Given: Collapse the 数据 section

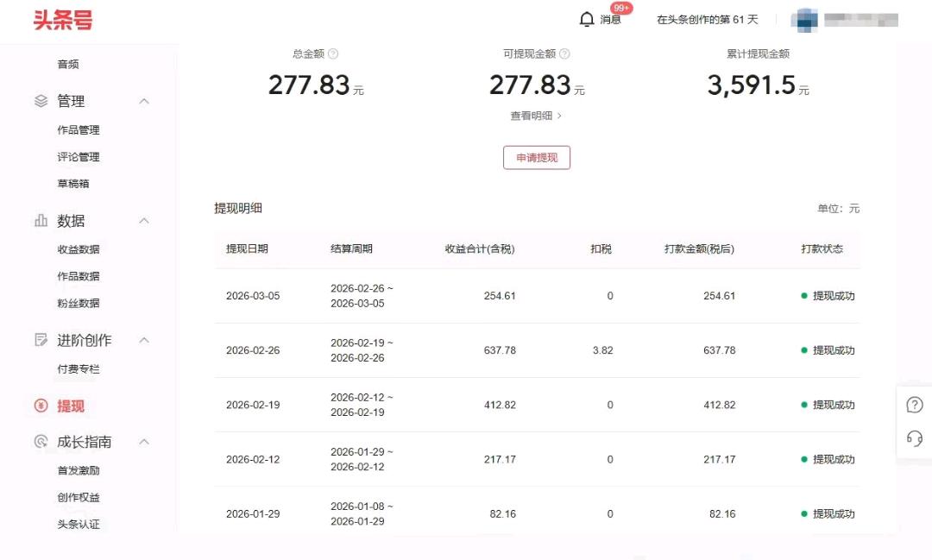Looking at the screenshot, I should (x=144, y=221).
